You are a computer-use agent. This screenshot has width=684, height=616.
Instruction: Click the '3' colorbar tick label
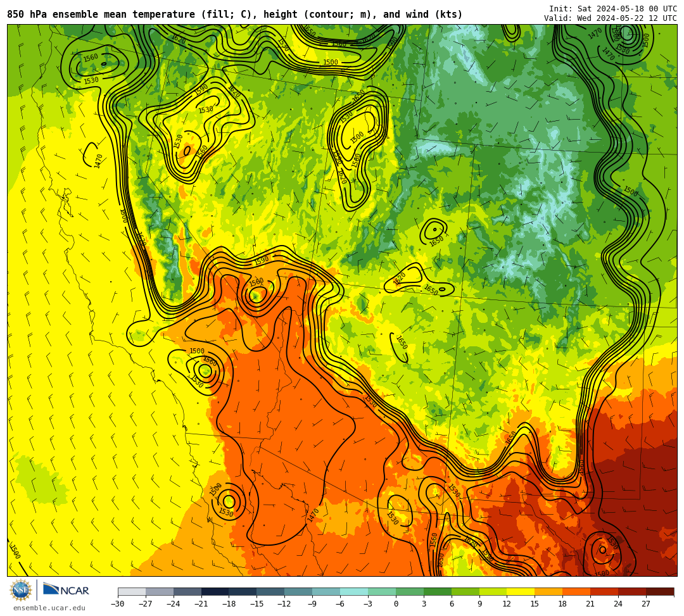(x=424, y=604)
